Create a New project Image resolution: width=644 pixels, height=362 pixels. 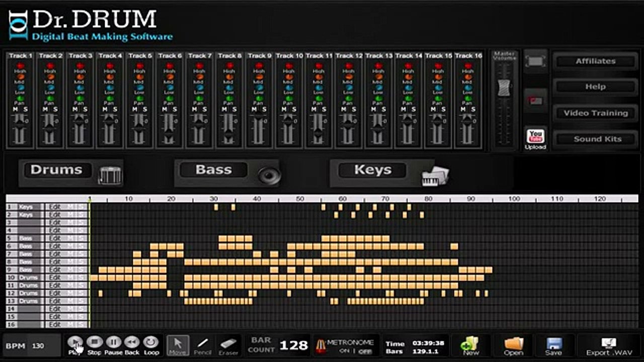tap(470, 345)
